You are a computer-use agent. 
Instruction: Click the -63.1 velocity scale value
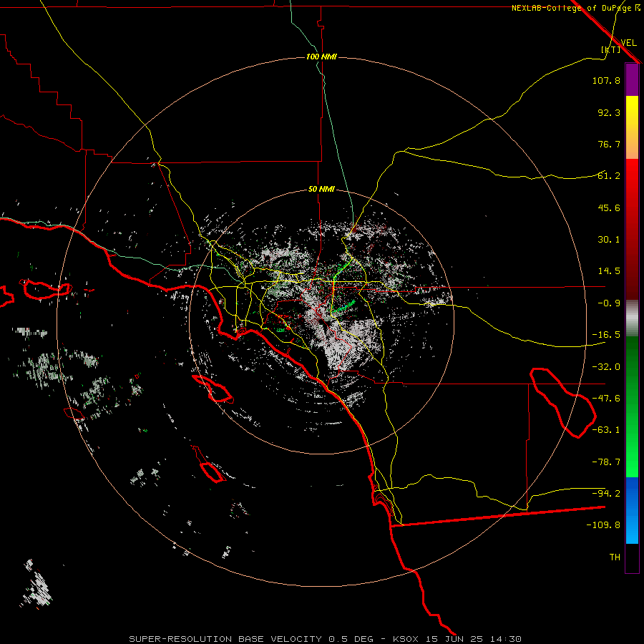[606, 430]
